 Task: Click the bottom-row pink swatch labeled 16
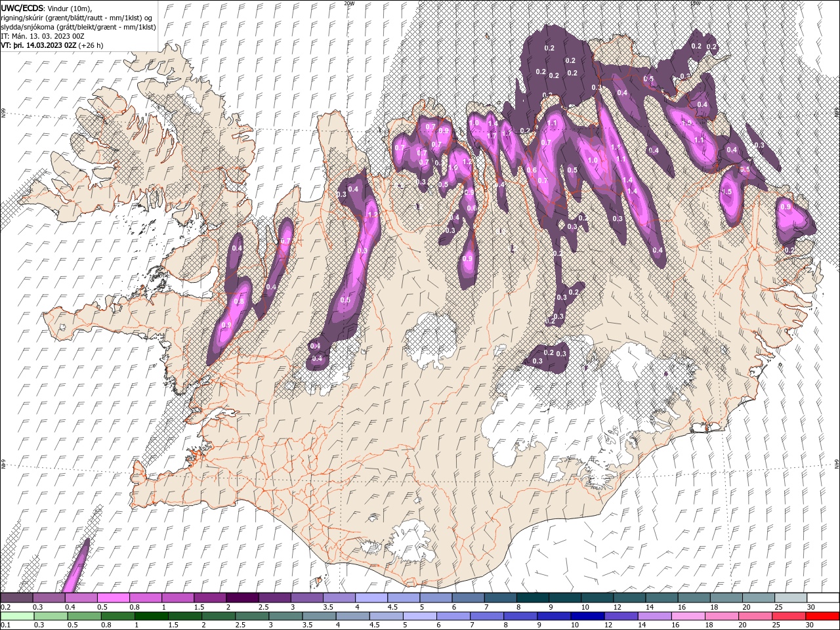[x=688, y=616]
